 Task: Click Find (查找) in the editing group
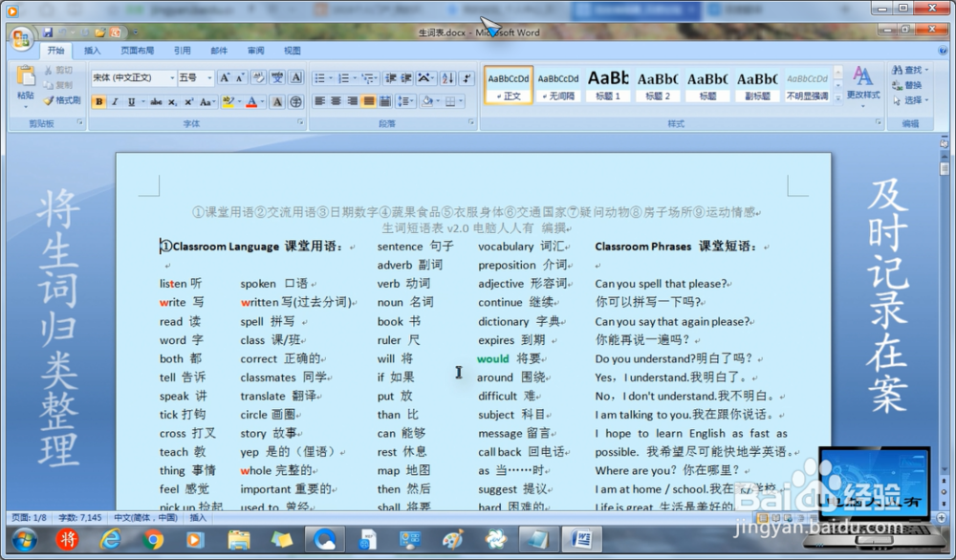[910, 70]
